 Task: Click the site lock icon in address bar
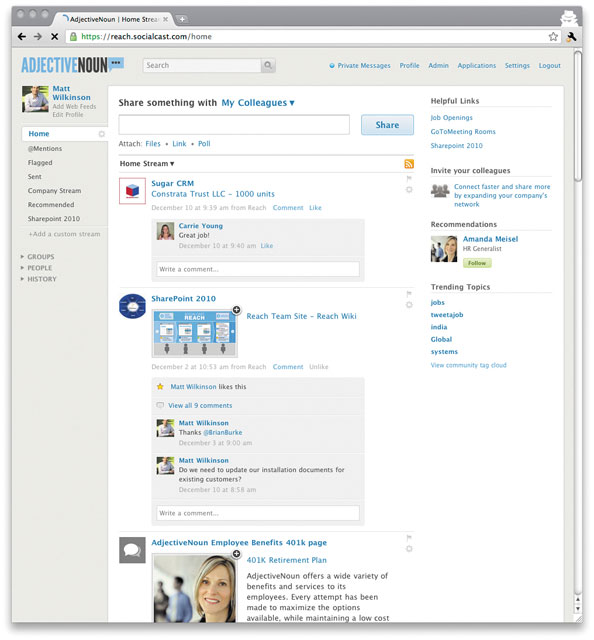point(73,37)
